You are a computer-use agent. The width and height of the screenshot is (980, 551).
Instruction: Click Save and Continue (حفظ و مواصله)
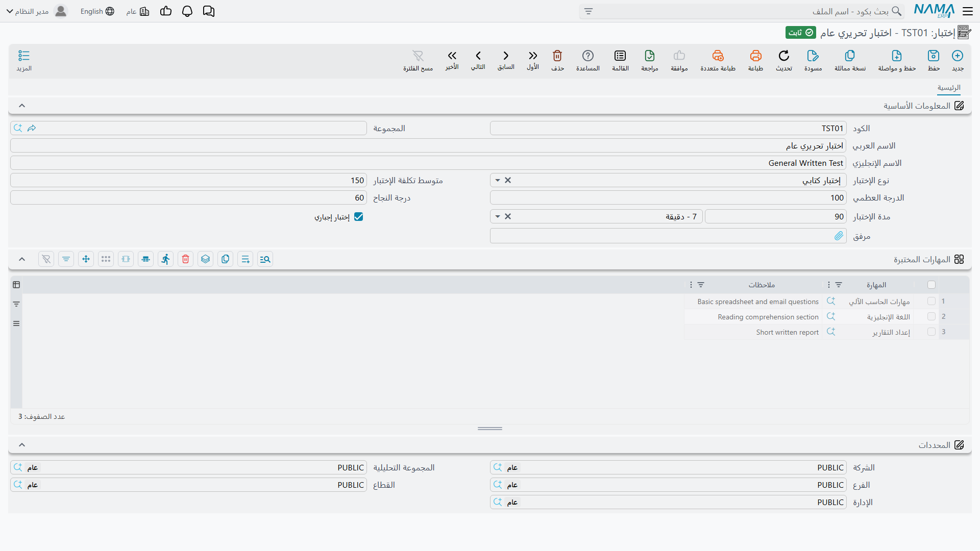click(897, 60)
